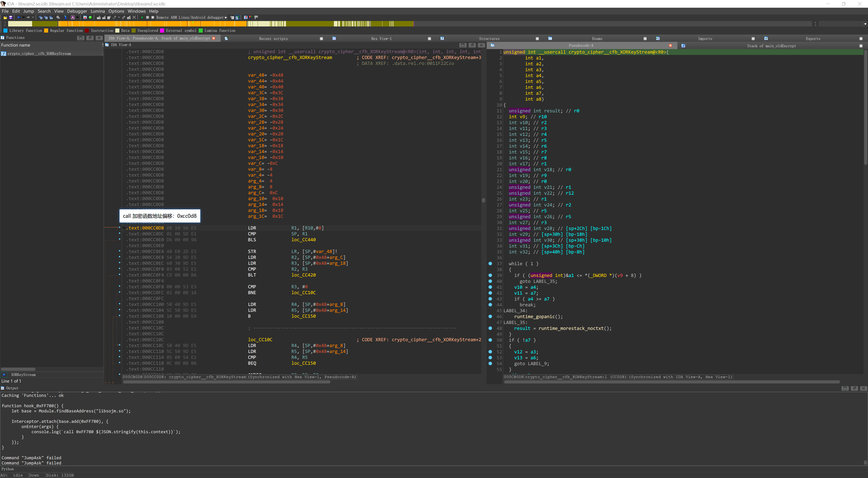This screenshot has height=478, width=868.
Task: Open the File menu
Action: pos(5,11)
